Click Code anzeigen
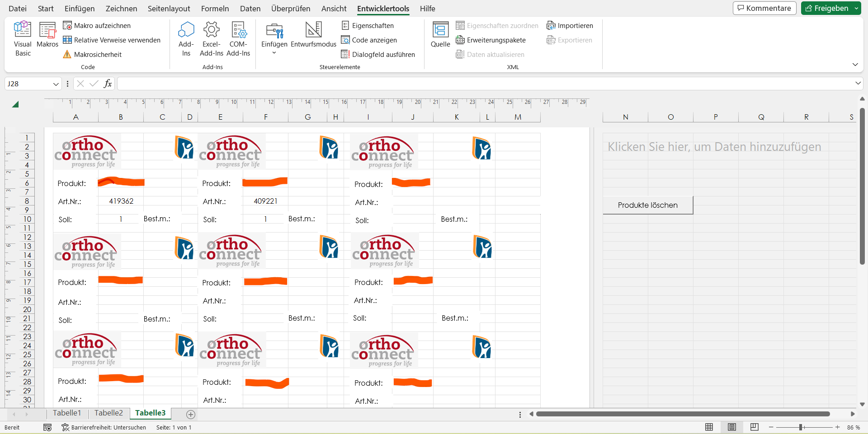868x434 pixels. [x=369, y=40]
